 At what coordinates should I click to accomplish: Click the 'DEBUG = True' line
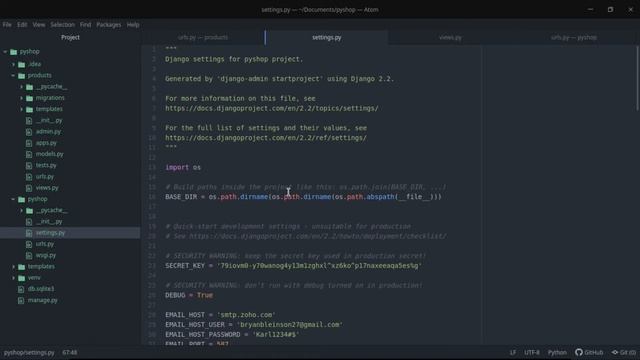pos(189,295)
